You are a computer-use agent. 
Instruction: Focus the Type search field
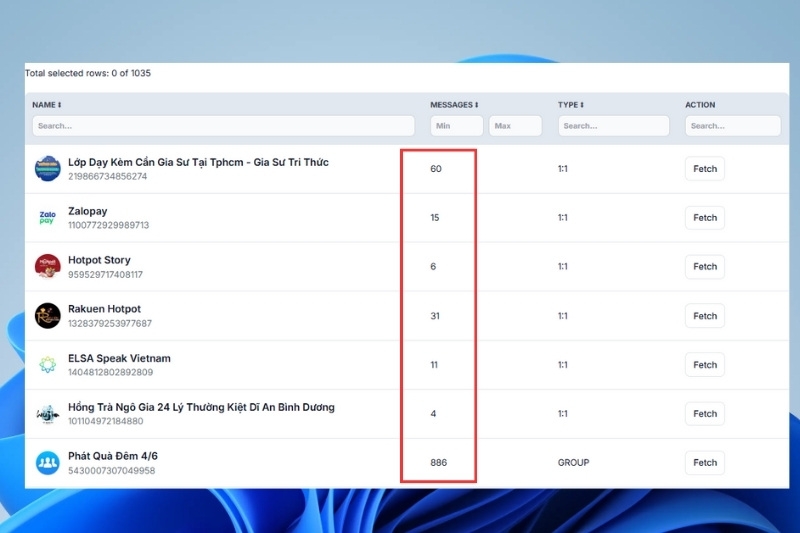click(613, 125)
